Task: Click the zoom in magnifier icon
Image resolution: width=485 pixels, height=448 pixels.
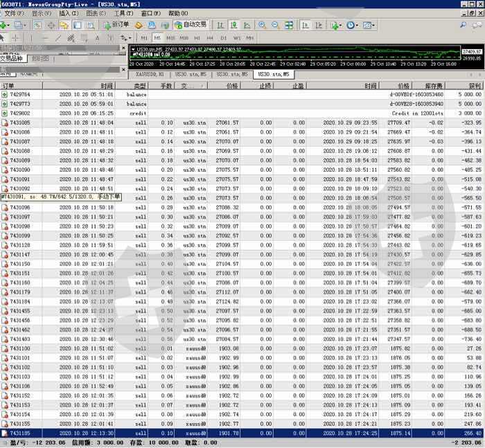Action: (x=261, y=25)
